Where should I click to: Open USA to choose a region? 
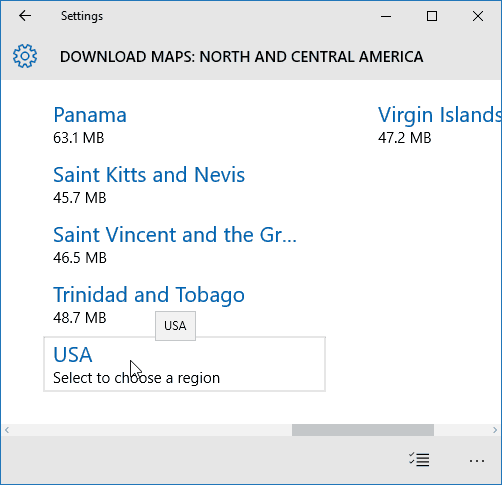click(x=184, y=364)
